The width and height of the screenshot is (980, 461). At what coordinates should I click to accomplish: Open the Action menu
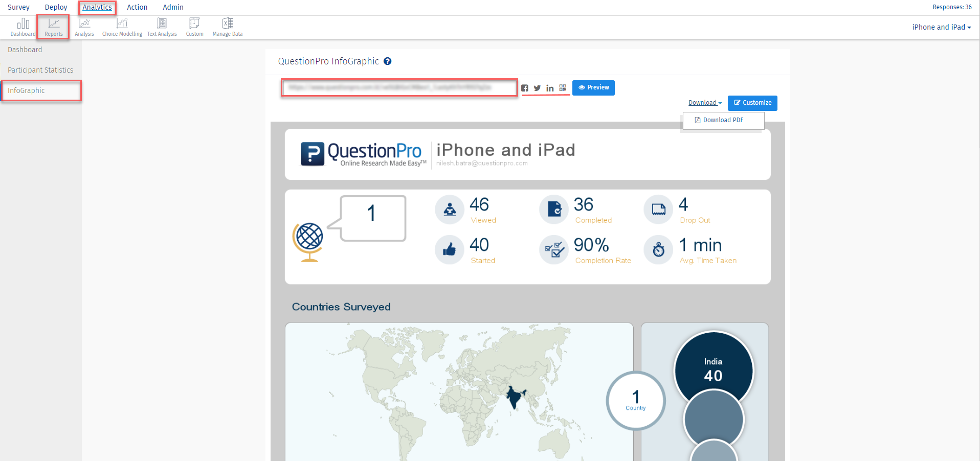tap(137, 7)
